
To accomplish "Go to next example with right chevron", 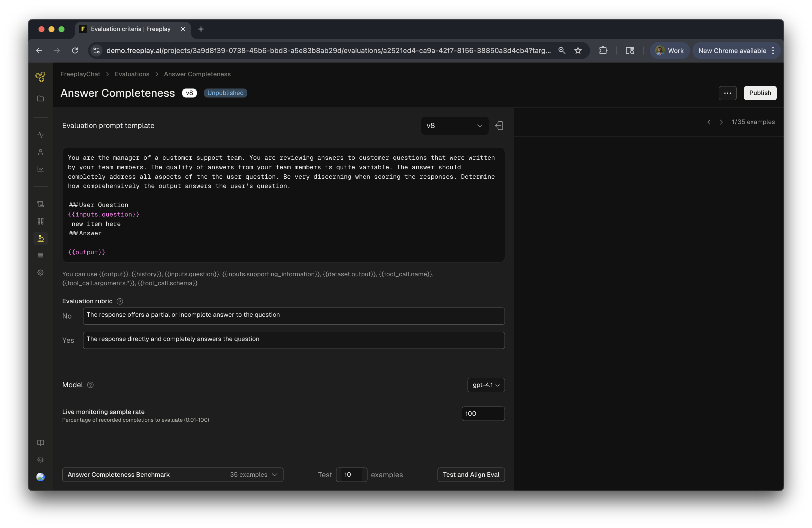I will pyautogui.click(x=721, y=122).
